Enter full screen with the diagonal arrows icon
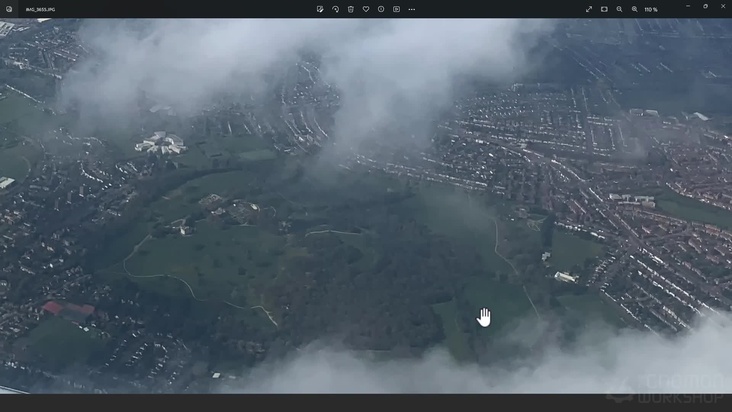Viewport: 732px width, 412px height. pos(589,9)
